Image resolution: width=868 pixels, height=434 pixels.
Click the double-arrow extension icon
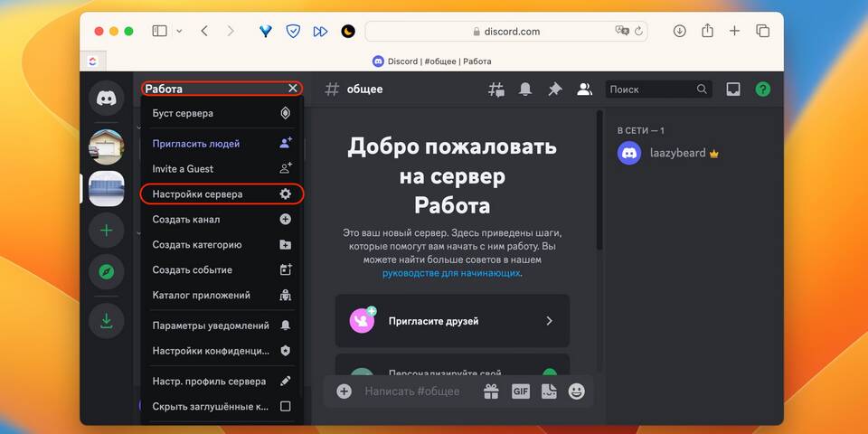[x=320, y=31]
